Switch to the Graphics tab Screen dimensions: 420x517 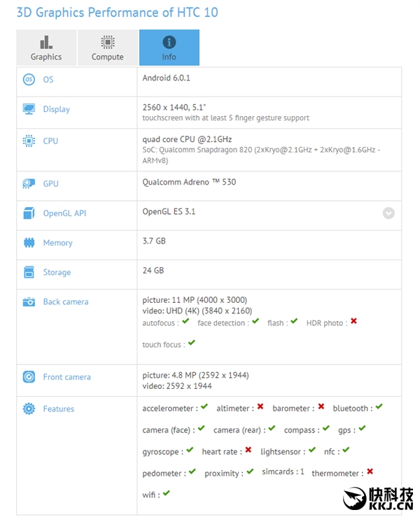[46, 48]
